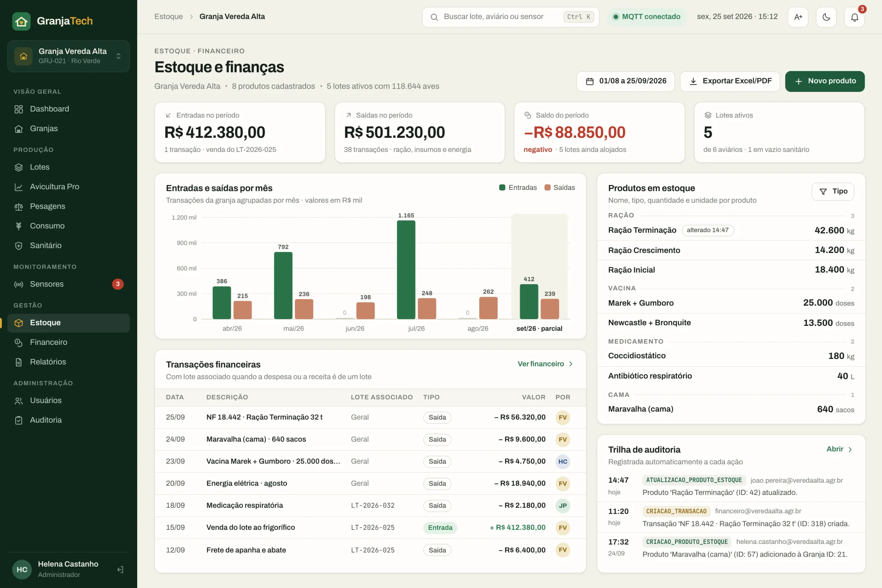Open the 01/08 a 25/09/2026 date range picker
Viewport: 882px width, 588px height.
coord(626,81)
